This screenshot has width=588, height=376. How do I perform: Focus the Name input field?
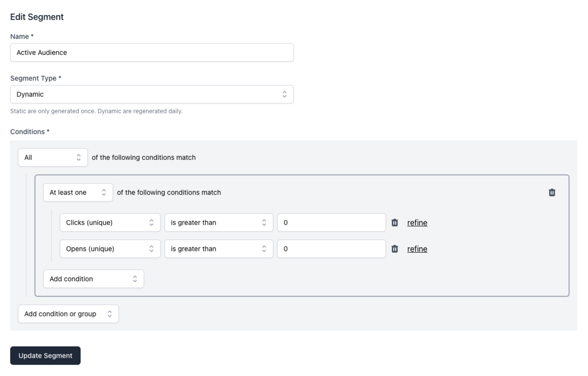pyautogui.click(x=152, y=52)
